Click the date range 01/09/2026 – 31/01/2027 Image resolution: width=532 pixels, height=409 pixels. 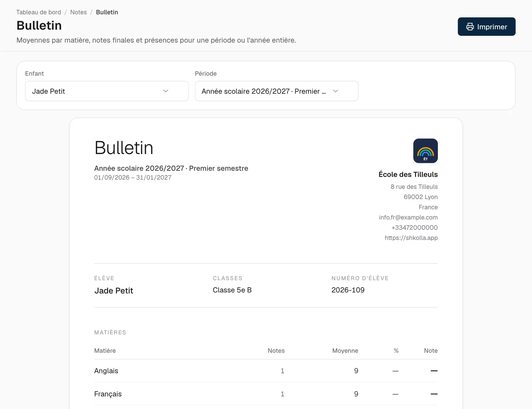tap(133, 178)
